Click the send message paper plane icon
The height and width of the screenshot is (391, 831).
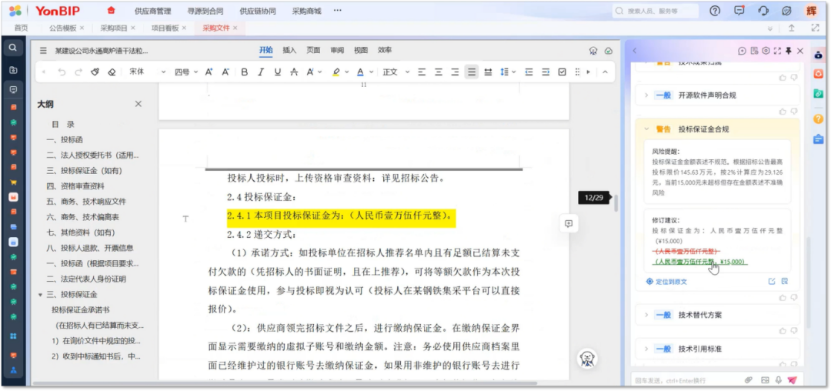click(792, 380)
